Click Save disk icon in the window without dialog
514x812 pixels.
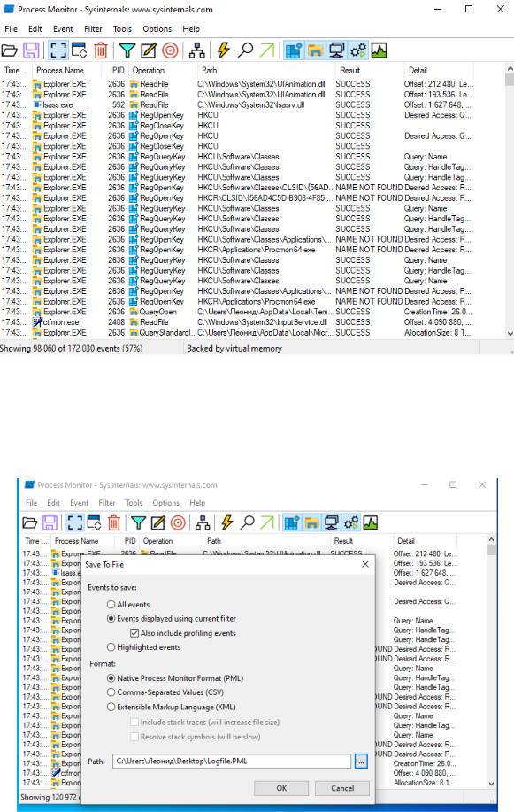31,50
